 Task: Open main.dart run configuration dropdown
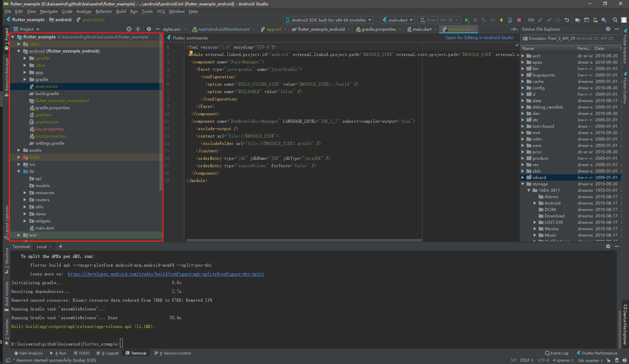398,20
